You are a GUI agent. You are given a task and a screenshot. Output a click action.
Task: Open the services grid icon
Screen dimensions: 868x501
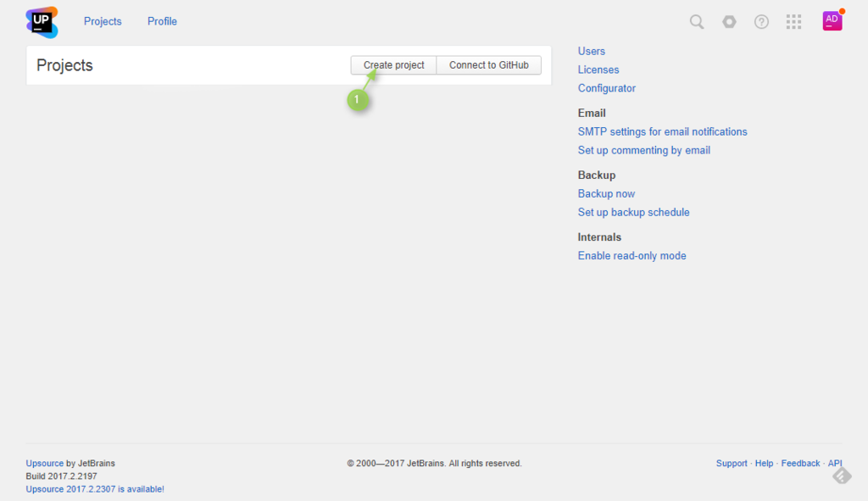click(x=793, y=21)
